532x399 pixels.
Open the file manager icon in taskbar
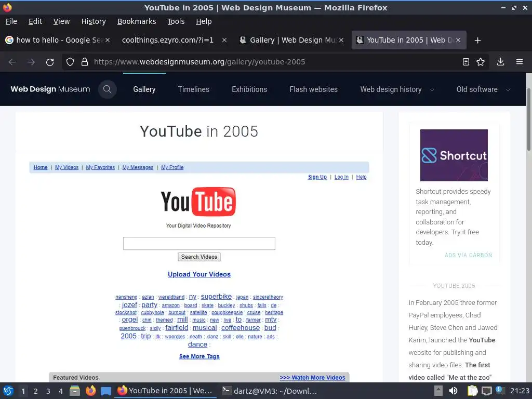75,391
